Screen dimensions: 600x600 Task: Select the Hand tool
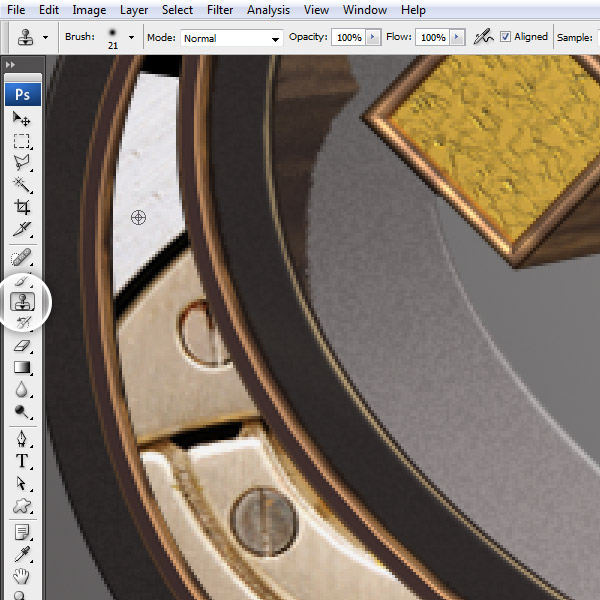tap(21, 576)
